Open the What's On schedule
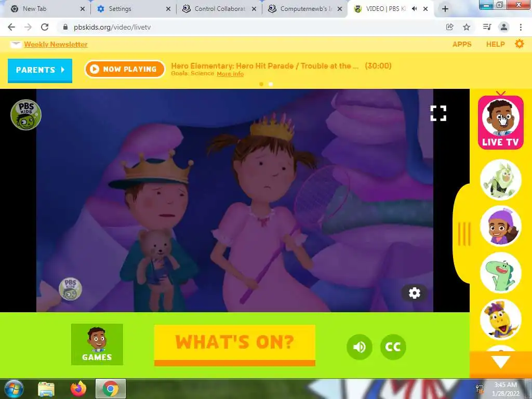532x399 pixels. click(234, 345)
